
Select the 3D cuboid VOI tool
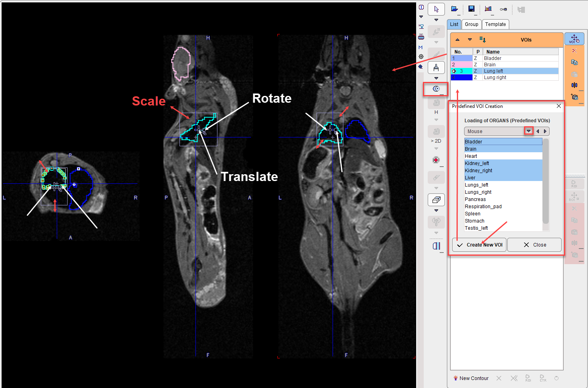pyautogui.click(x=436, y=199)
